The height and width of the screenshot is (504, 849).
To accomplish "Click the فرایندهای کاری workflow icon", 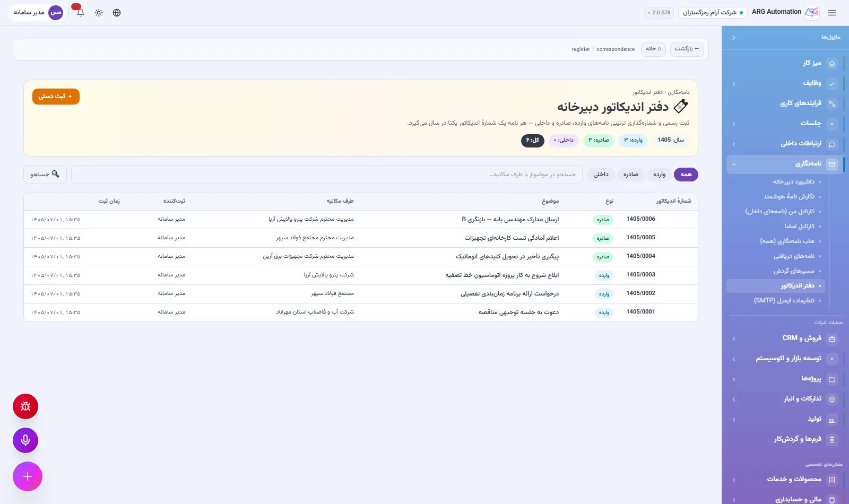I will point(832,104).
